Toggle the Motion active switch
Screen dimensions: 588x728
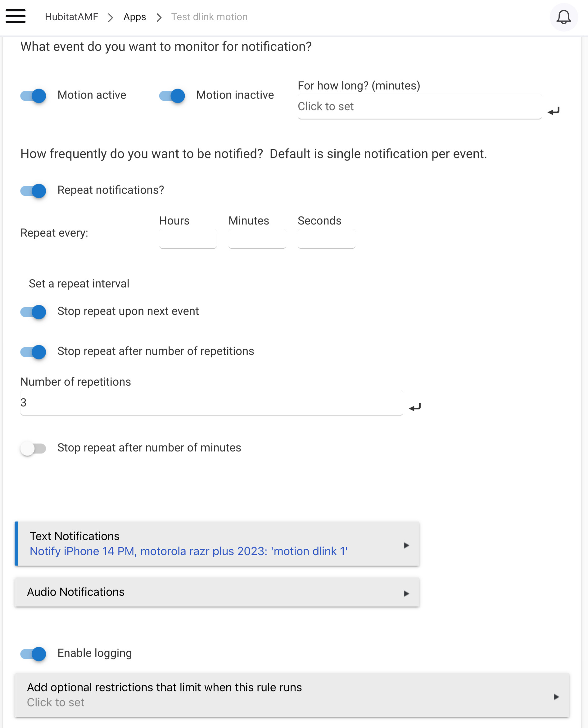pos(33,96)
